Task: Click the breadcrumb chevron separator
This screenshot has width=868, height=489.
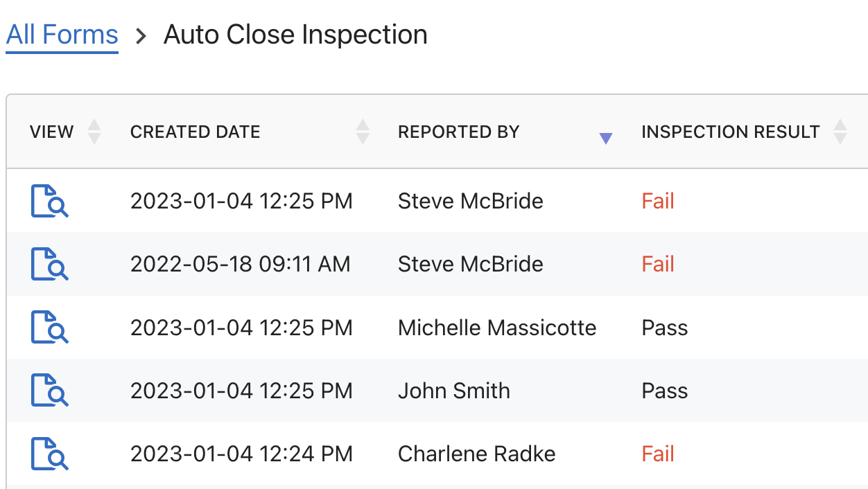Action: point(141,36)
